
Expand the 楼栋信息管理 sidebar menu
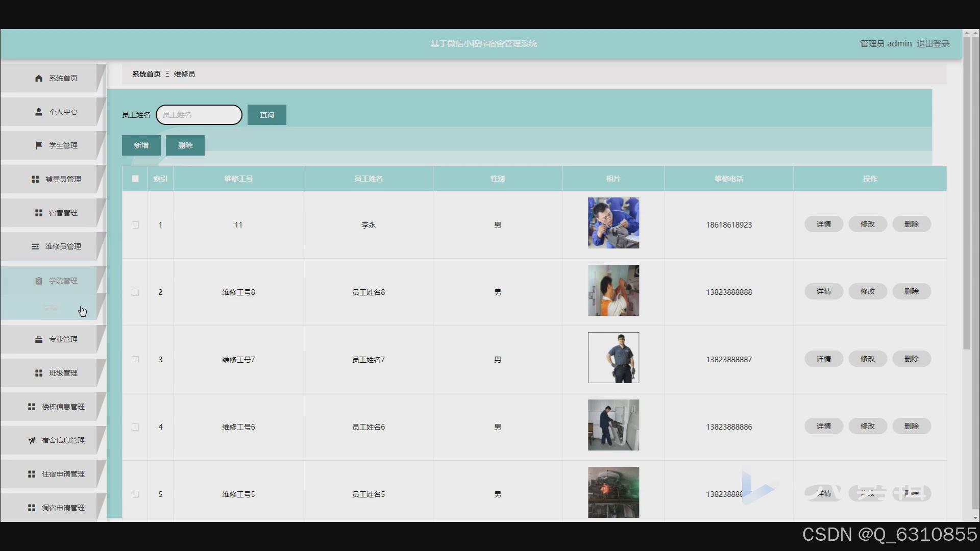pos(63,407)
